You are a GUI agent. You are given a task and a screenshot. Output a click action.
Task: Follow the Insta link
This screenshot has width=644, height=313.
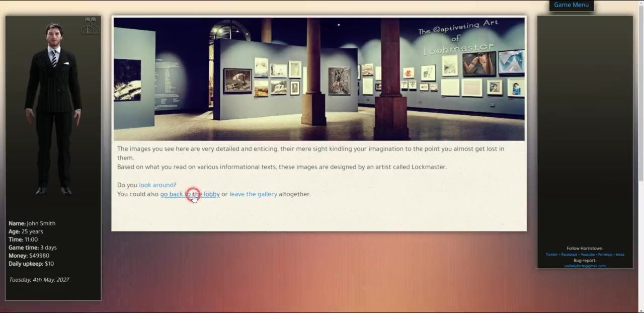620,255
